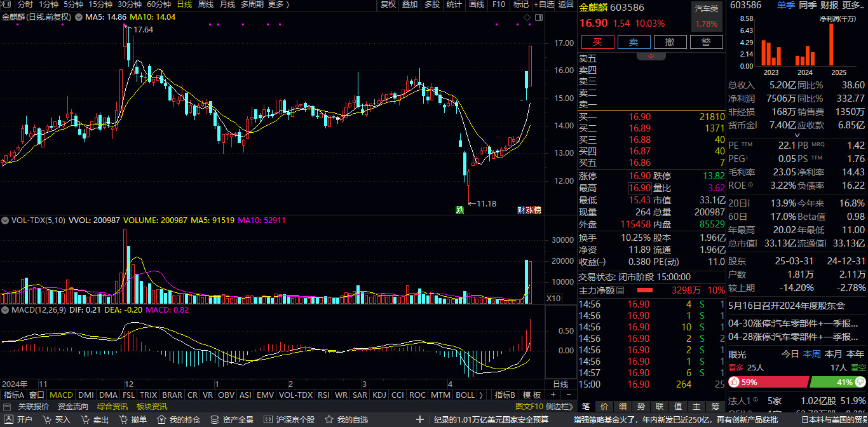Switch to 60分钟 period tab
Viewport: 868px width, 427px height.
point(159,4)
